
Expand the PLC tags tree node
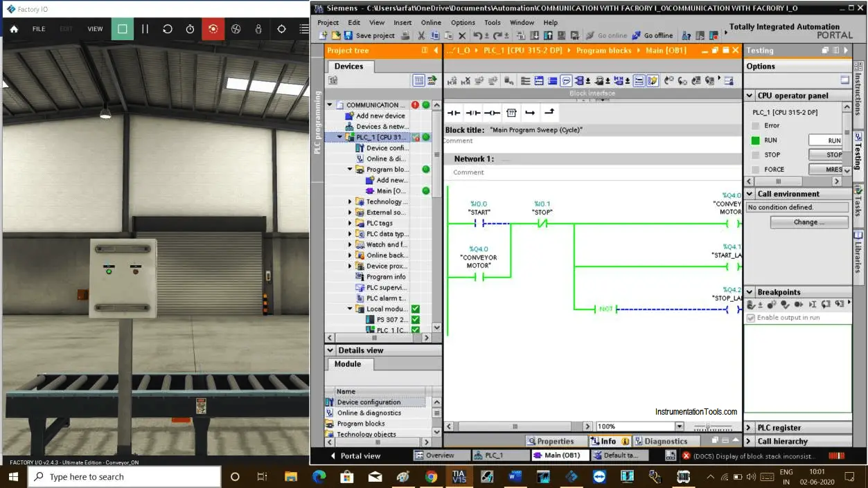(x=350, y=223)
